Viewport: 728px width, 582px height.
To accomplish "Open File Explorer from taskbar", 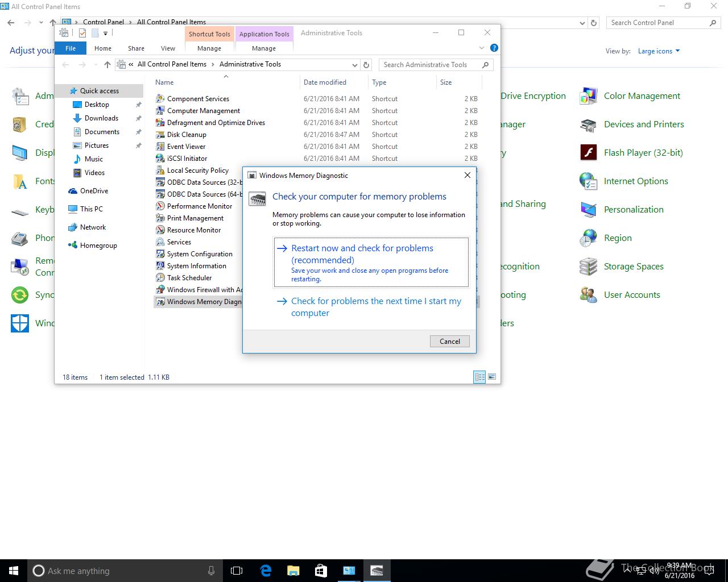I will pos(293,571).
